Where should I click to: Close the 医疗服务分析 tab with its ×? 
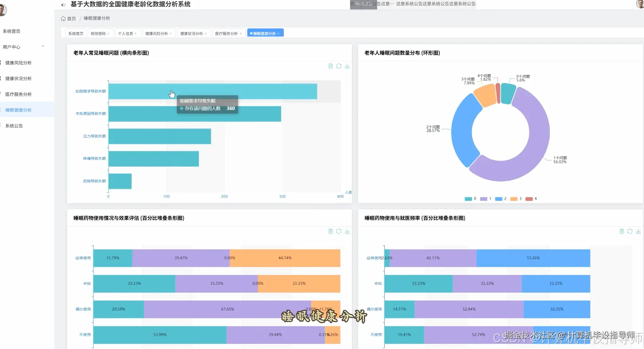point(241,33)
